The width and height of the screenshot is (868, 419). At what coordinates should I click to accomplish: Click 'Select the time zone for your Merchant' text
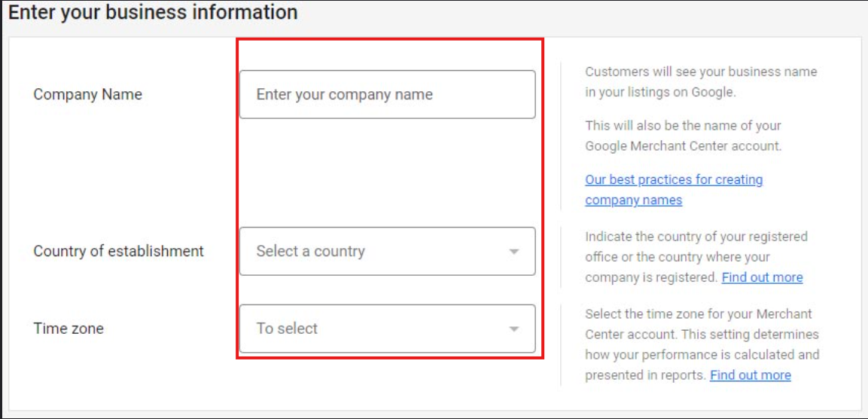point(698,313)
